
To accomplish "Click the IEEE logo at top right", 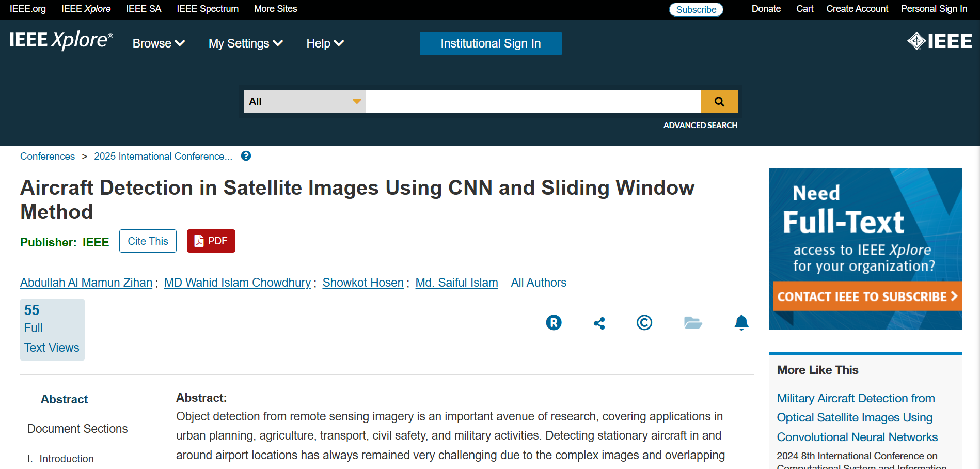I will point(939,41).
